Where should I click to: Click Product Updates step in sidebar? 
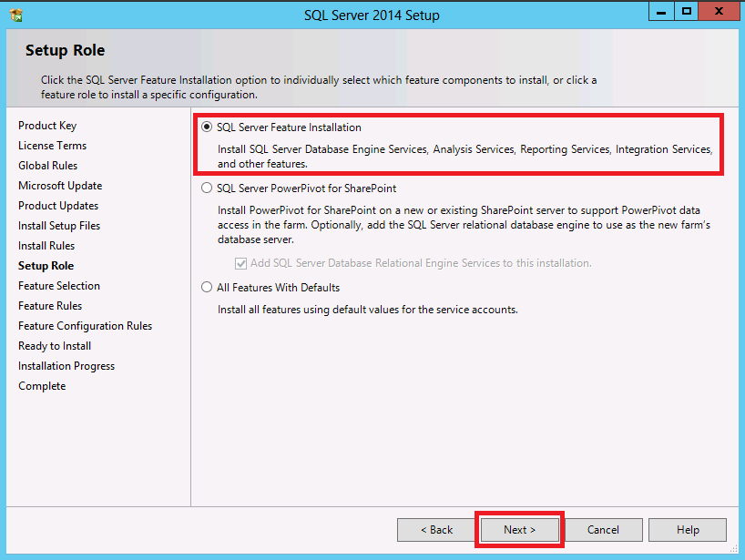[58, 206]
